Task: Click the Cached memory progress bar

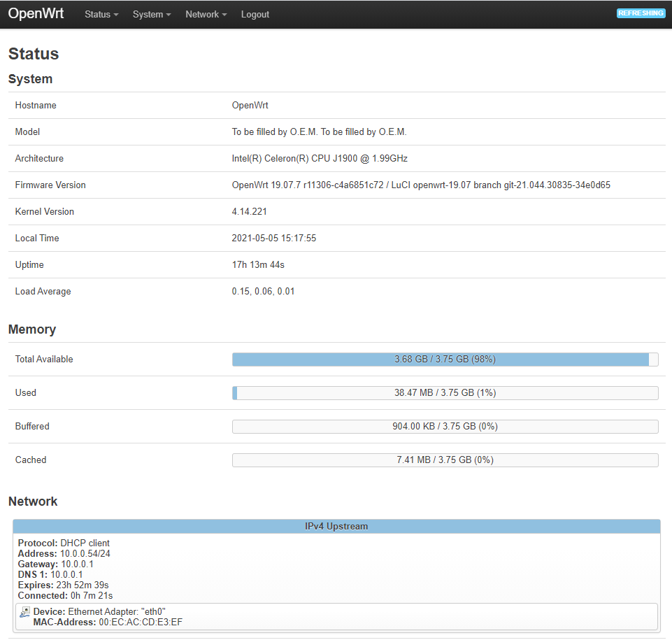Action: [x=445, y=460]
